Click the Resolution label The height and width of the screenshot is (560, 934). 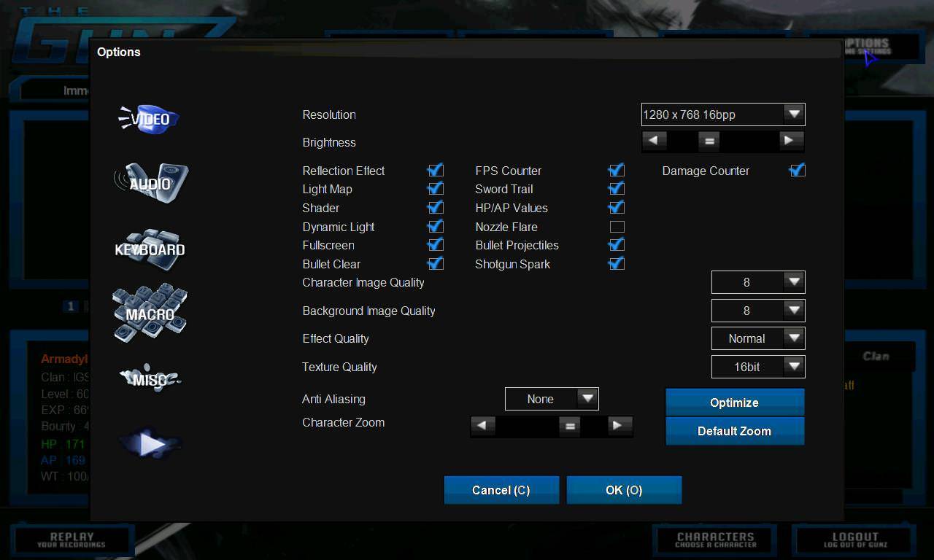[x=329, y=114]
